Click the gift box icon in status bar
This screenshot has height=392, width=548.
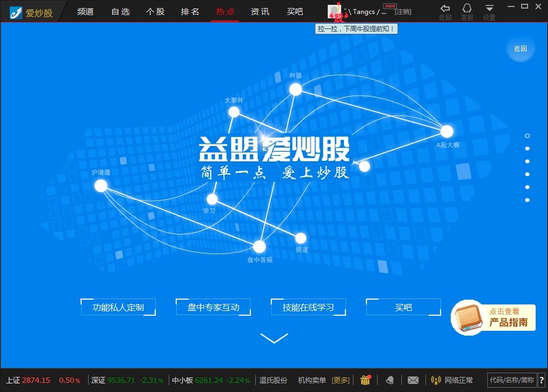[365, 380]
